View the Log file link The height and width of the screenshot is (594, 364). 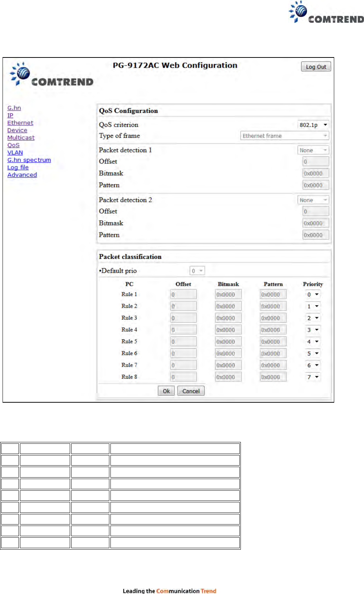click(x=18, y=167)
